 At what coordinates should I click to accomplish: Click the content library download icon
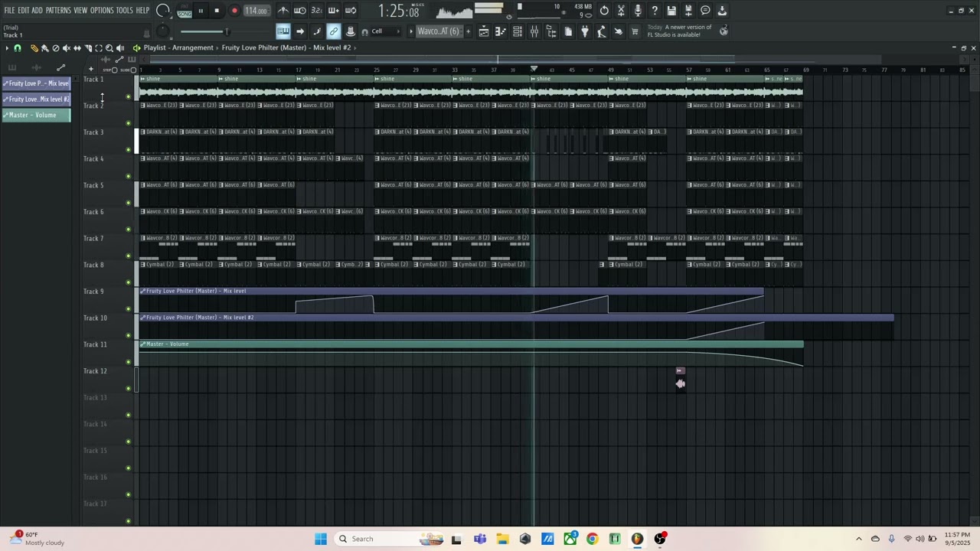722,11
